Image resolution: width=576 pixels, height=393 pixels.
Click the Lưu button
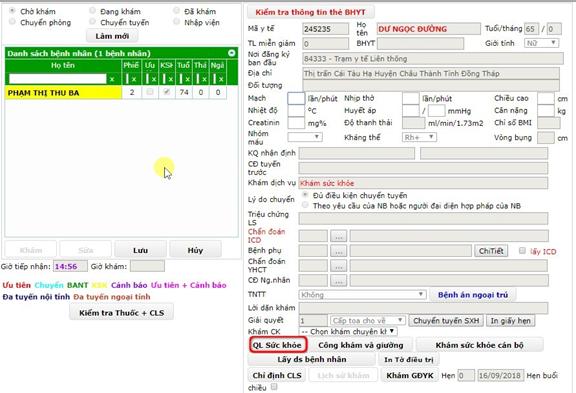(x=140, y=250)
